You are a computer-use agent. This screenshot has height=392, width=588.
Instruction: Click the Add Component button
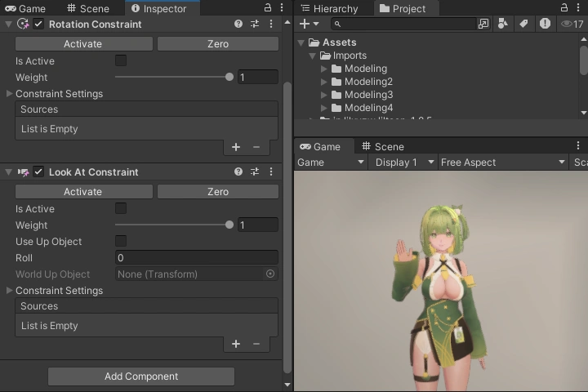[141, 376]
